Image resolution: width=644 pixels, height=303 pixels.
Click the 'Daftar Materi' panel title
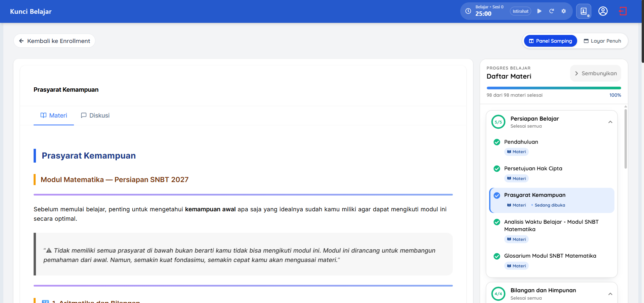tap(509, 76)
